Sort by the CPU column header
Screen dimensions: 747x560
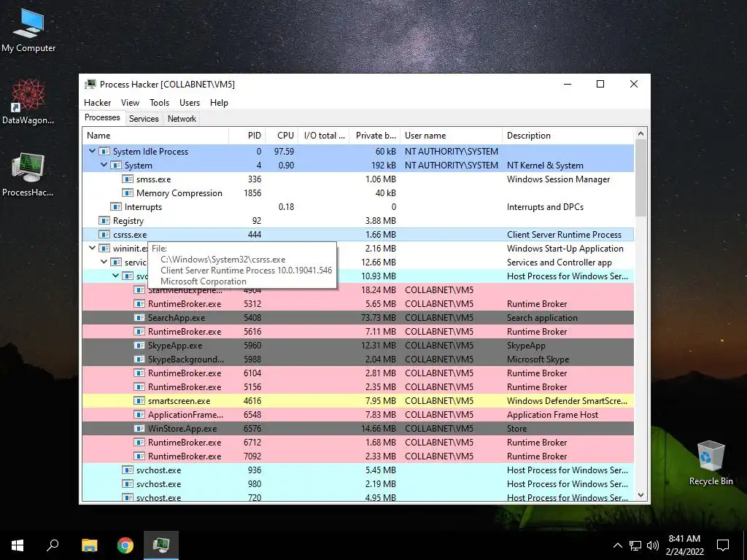click(282, 135)
